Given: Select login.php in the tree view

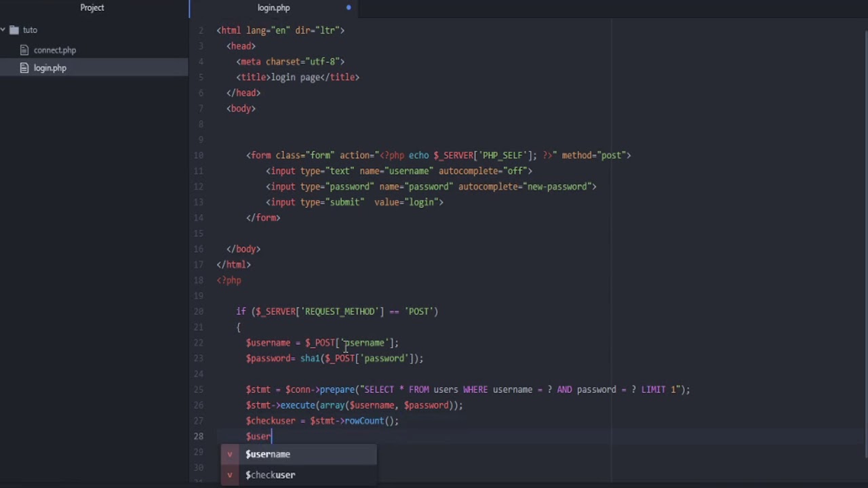Looking at the screenshot, I should 50,68.
